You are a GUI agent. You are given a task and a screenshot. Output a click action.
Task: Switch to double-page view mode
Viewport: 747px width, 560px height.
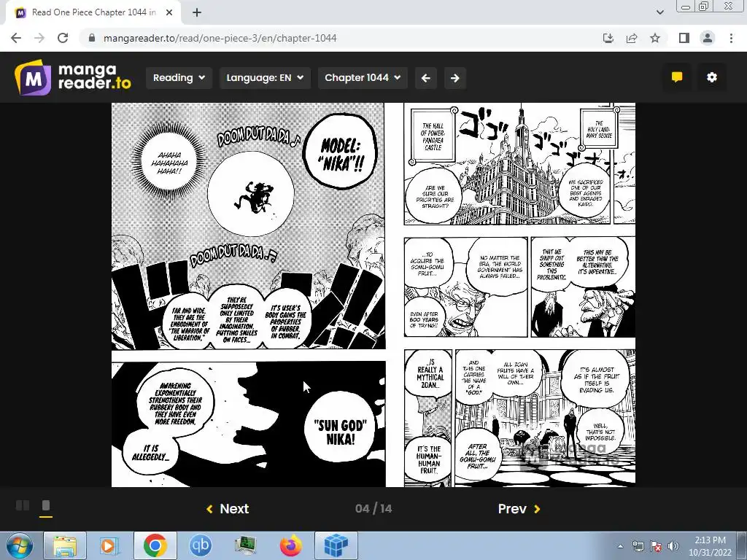click(23, 505)
